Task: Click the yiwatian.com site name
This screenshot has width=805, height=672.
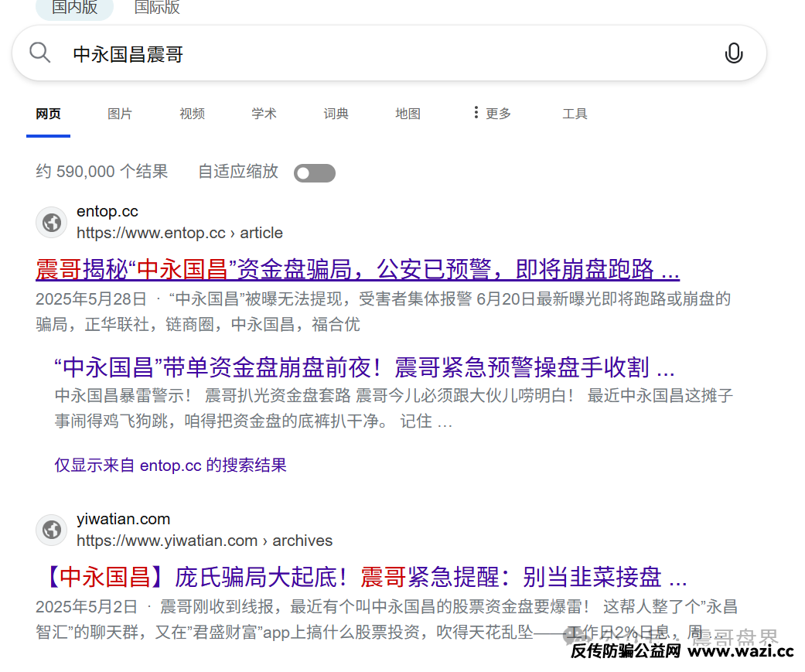Action: [x=123, y=519]
